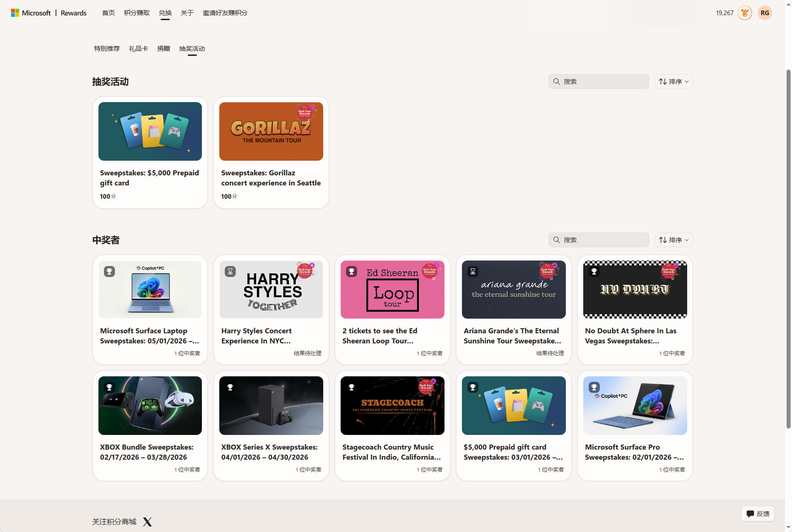Click trophy badge on XBOX Bundle card
Image resolution: width=792 pixels, height=532 pixels.
point(109,387)
